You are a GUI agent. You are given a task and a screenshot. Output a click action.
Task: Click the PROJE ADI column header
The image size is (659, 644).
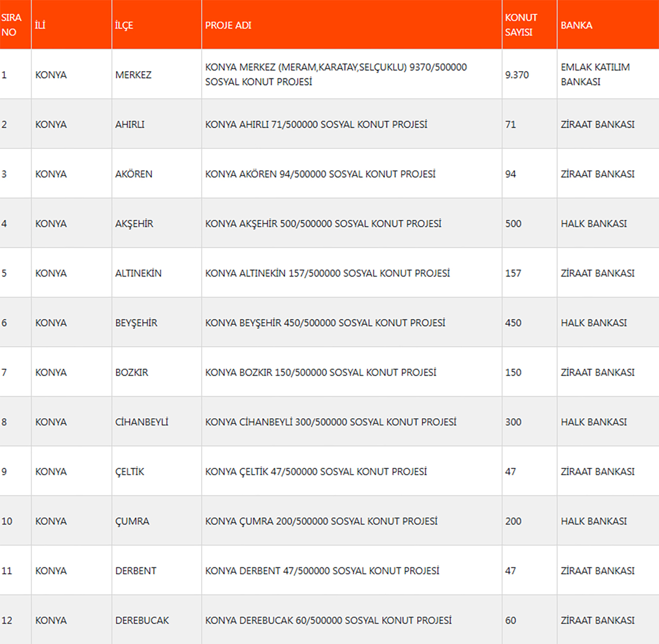coord(228,25)
